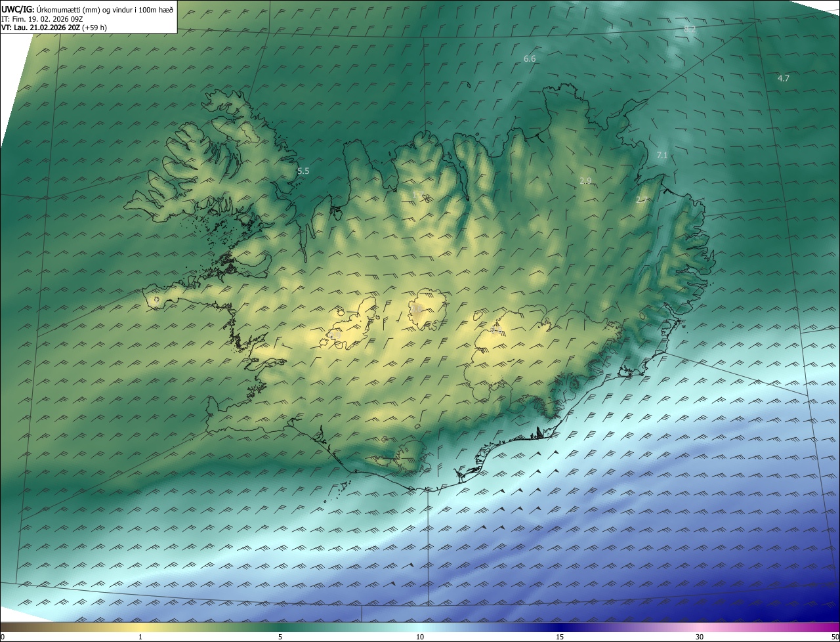Click the "10" tick label on the color scale
The width and height of the screenshot is (840, 642).
[x=420, y=637]
